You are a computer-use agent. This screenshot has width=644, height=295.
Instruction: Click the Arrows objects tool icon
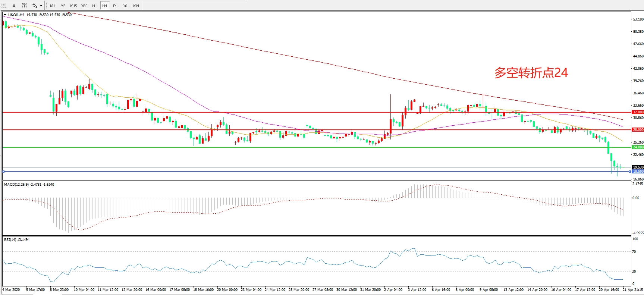pyautogui.click(x=35, y=6)
